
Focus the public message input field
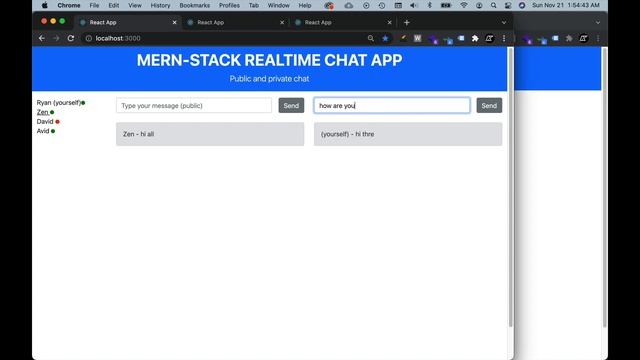(194, 105)
